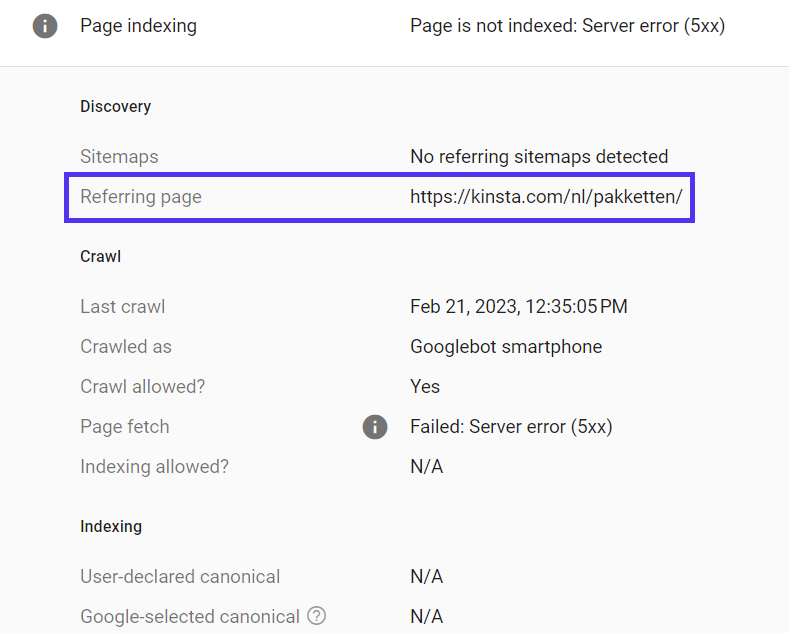This screenshot has height=633, width=789.
Task: Select N/A value for Google-selected canonical
Action: point(427,616)
